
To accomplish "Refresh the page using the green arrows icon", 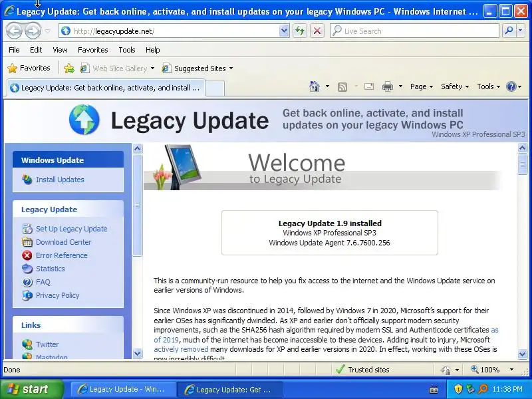I will click(x=300, y=31).
